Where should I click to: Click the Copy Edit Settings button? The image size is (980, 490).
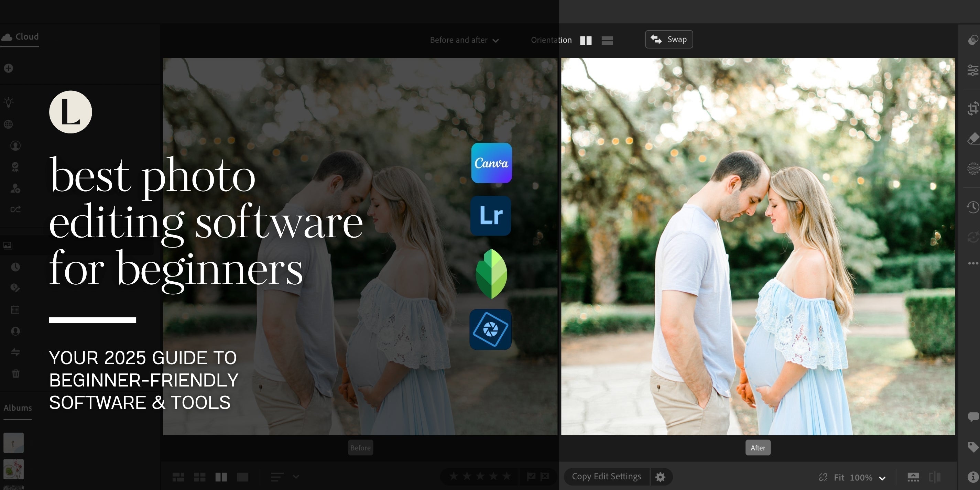[607, 476]
